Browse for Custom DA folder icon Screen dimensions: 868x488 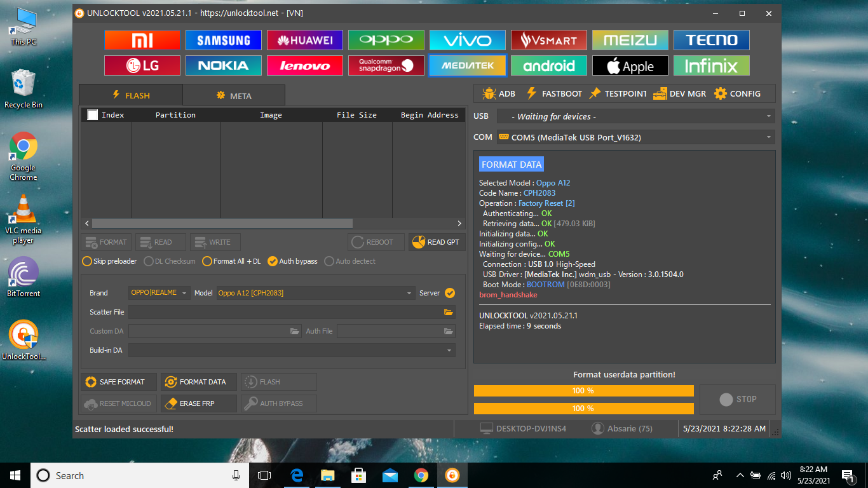pyautogui.click(x=295, y=331)
